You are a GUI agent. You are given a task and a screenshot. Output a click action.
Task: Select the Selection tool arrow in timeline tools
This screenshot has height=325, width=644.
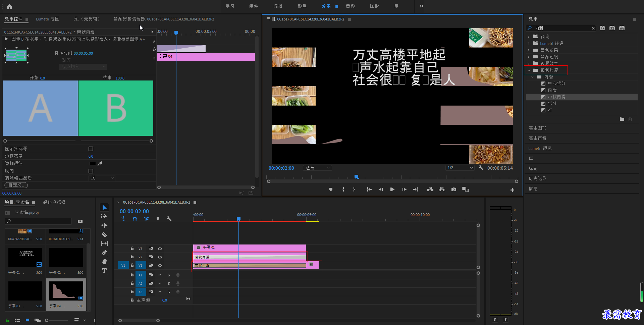[x=104, y=208]
